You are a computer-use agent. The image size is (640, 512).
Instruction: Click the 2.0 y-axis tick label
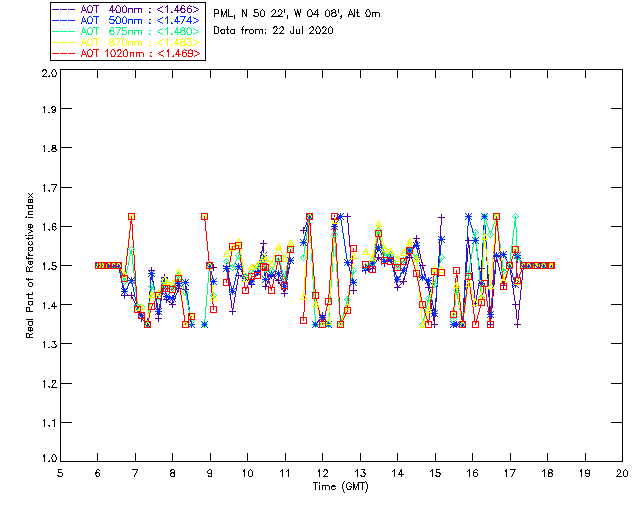coord(49,73)
